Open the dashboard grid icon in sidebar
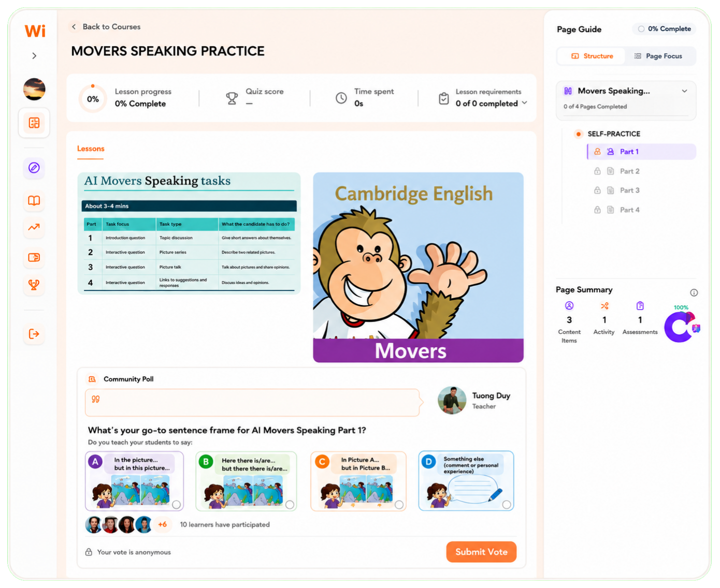This screenshot has height=588, width=720. [x=34, y=123]
